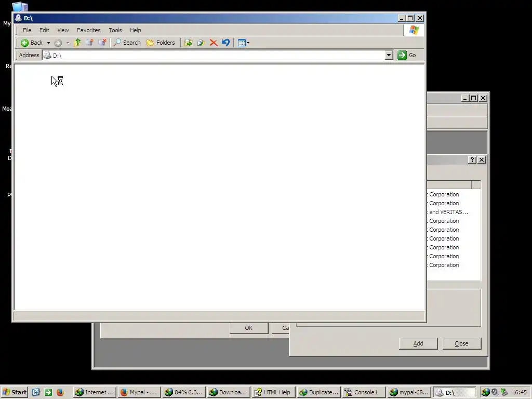This screenshot has height=399, width=532.
Task: Click the Go button
Action: point(407,55)
